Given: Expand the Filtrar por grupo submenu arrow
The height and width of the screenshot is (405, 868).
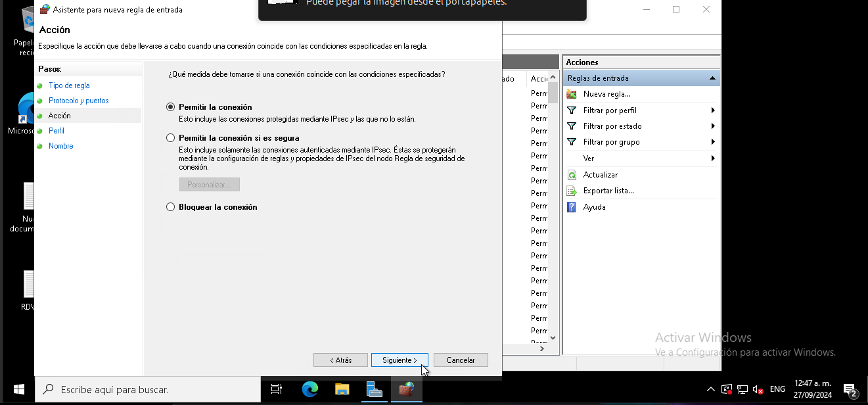Looking at the screenshot, I should [713, 142].
